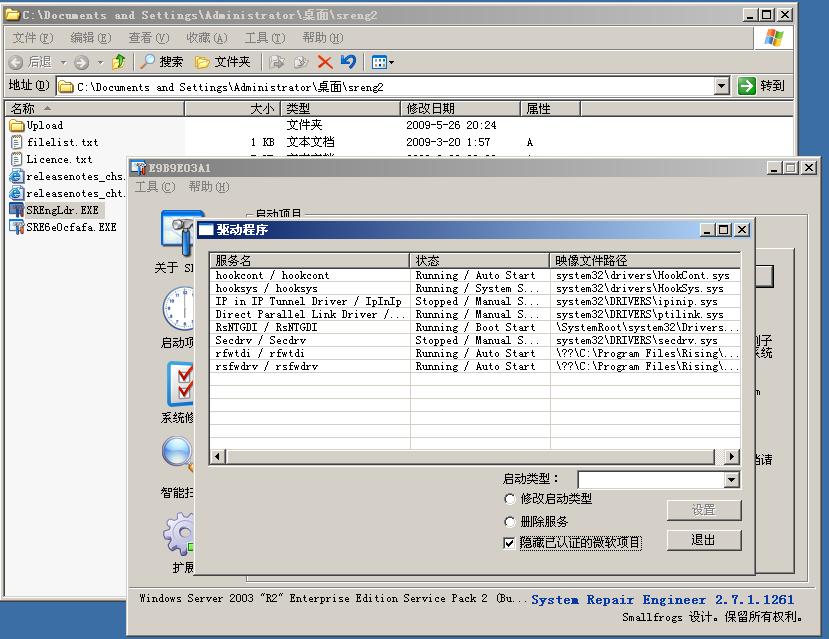Open the 帮助(H) menu in SREng window
This screenshot has width=829, height=639.
(208, 187)
